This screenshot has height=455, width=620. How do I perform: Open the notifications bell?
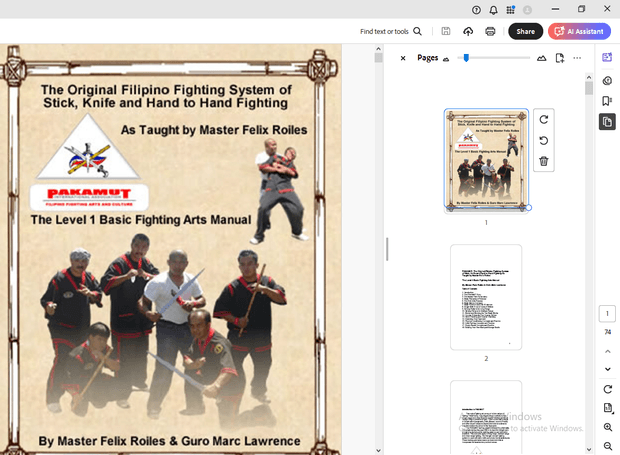pos(493,10)
